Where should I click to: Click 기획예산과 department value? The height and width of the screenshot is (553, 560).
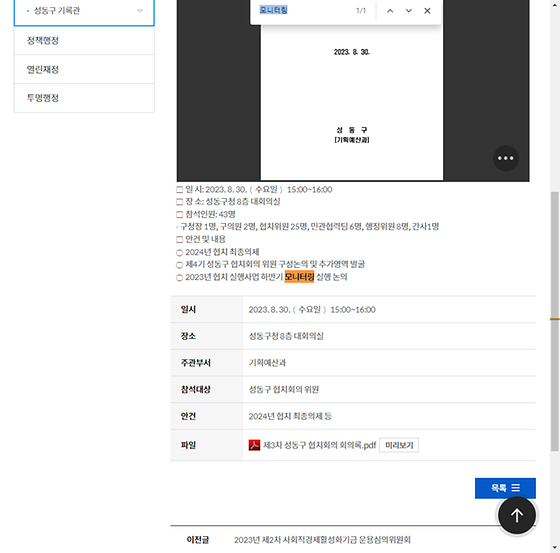click(267, 363)
